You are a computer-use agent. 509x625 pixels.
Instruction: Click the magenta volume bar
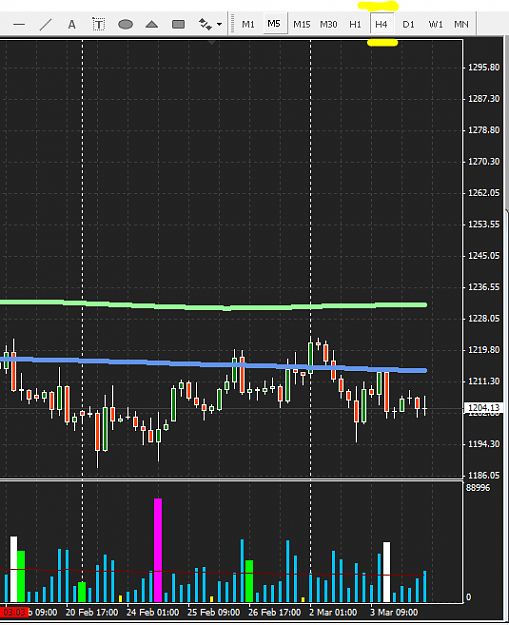click(158, 550)
